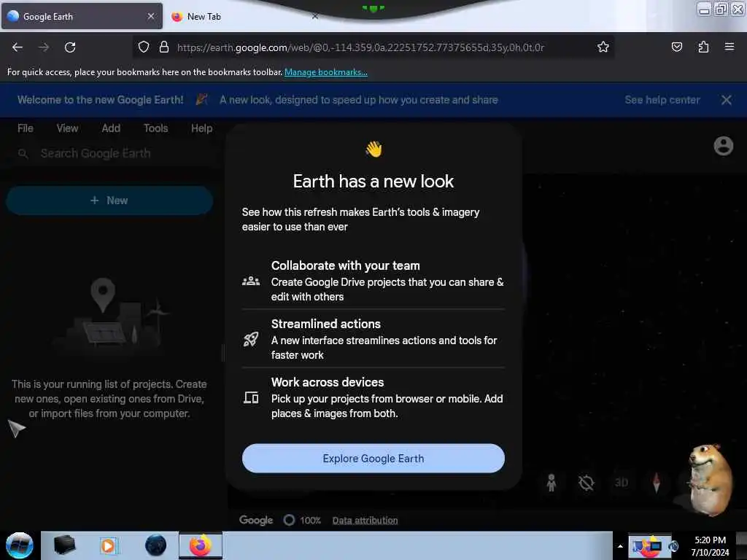The image size is (747, 560).
Task: Open the File menu
Action: 26,128
